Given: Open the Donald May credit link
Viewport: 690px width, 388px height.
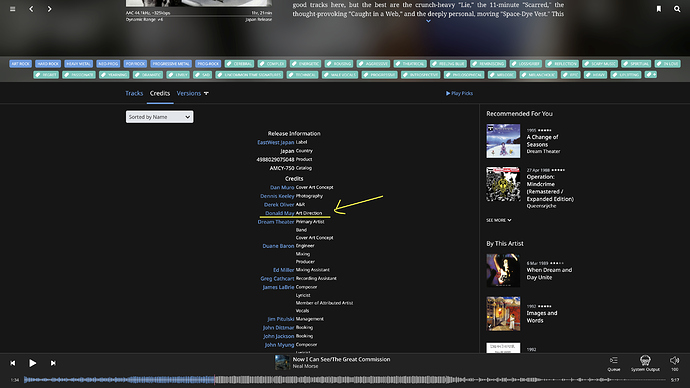Looking at the screenshot, I should 279,213.
